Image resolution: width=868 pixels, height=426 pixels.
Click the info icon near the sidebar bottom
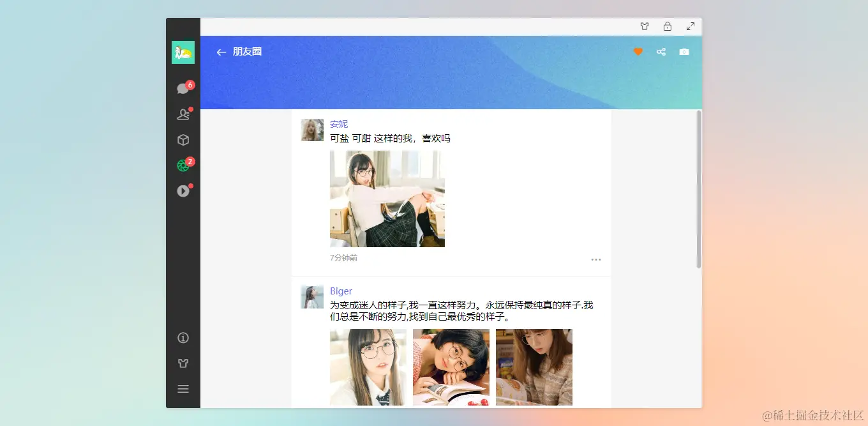[x=183, y=337]
